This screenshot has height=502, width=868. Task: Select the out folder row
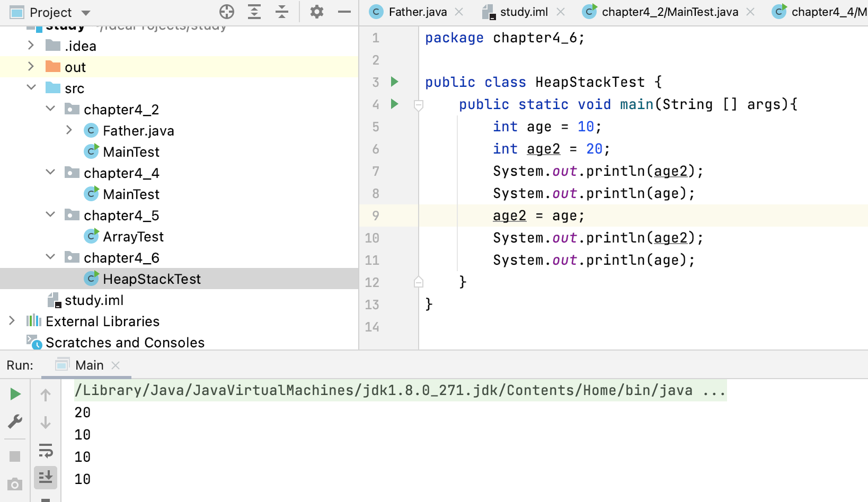click(x=179, y=67)
